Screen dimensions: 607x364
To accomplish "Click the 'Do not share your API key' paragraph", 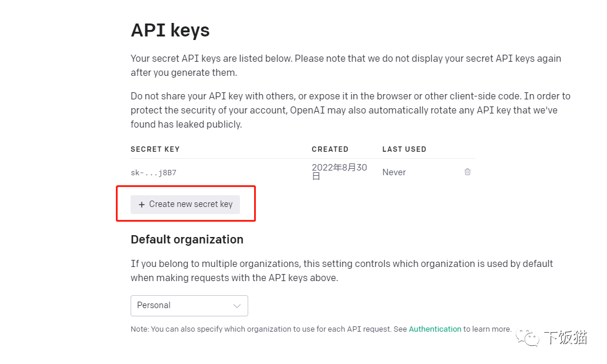I will point(350,110).
